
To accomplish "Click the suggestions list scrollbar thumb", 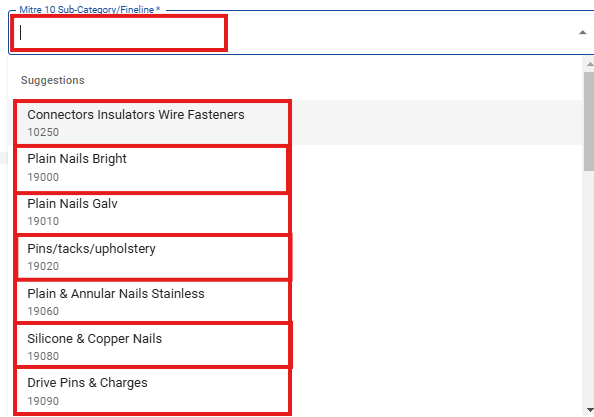I will coord(589,121).
